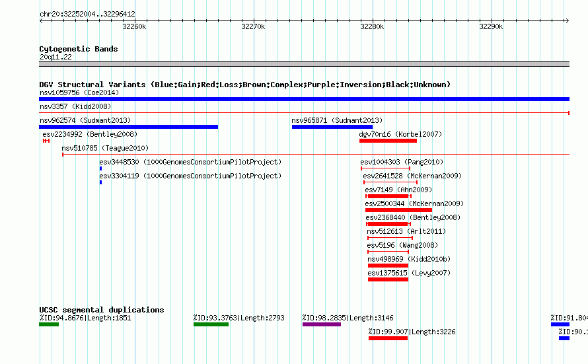Open nsv498969 (Kidd2010b) label
This screenshot has height=364, width=588.
pos(409,259)
